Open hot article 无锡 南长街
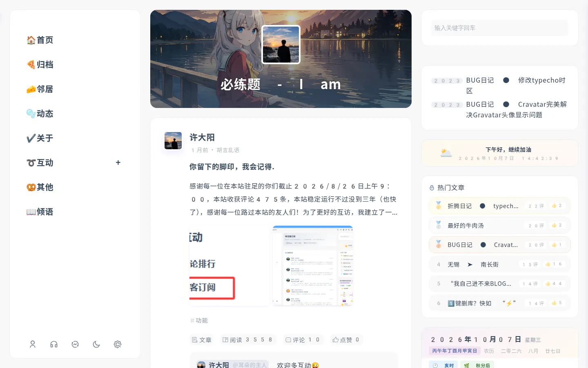The height and width of the screenshot is (368, 588). [x=500, y=264]
